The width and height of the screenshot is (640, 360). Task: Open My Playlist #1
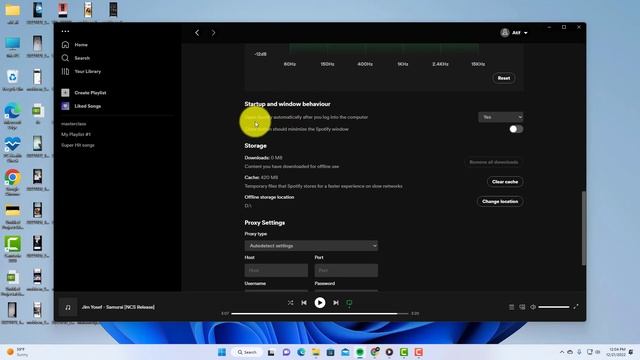point(76,134)
